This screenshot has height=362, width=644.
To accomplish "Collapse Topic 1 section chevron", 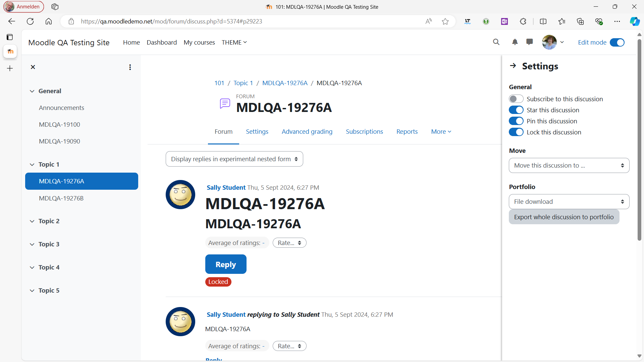I will 32,165.
